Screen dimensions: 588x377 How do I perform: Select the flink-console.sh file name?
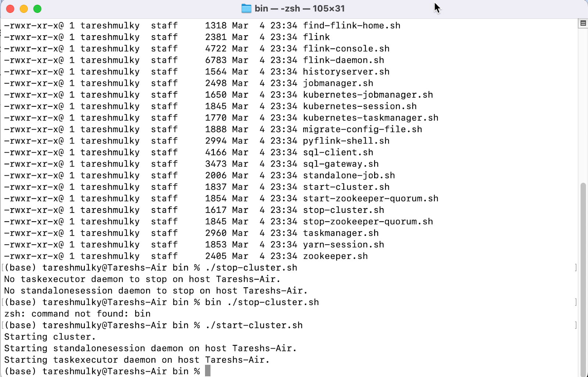tap(346, 49)
